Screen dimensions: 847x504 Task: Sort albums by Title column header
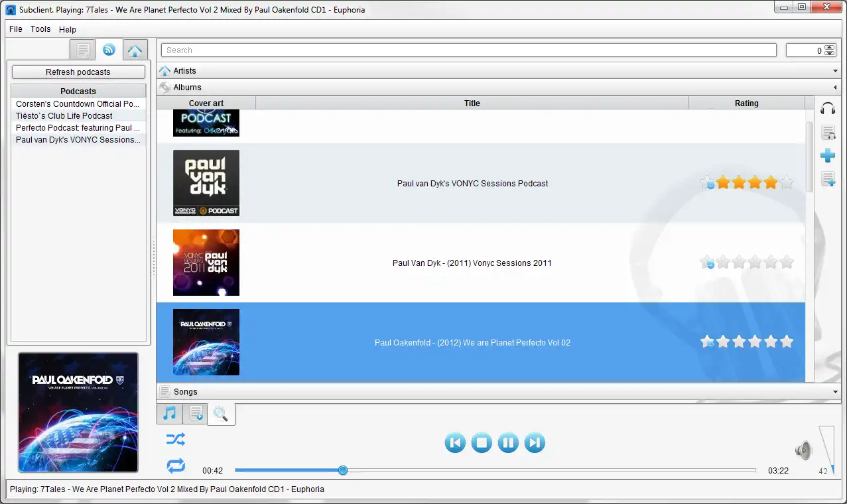[472, 103]
